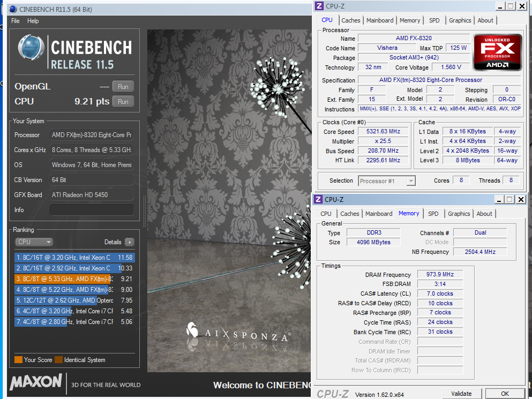Select ranking row 12C/12T @ 2.62 GHz Opteron
The width and height of the screenshot is (532, 399).
pos(74,300)
